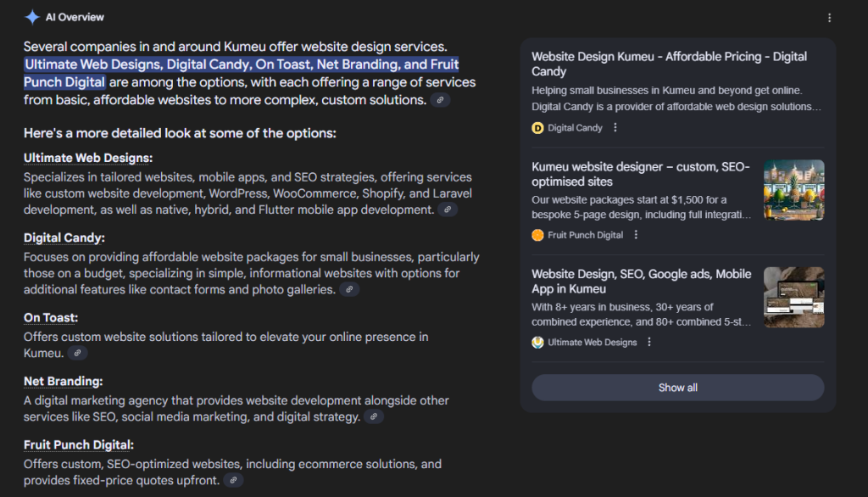Click the Ultimate Web Designs result thumbnail image
The width and height of the screenshot is (868, 497).
[x=793, y=297]
